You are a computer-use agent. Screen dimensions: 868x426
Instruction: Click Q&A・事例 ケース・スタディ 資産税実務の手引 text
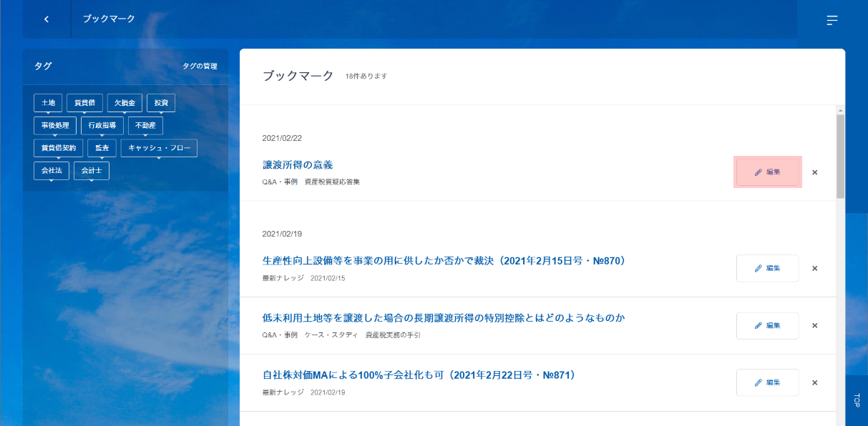coord(341,335)
